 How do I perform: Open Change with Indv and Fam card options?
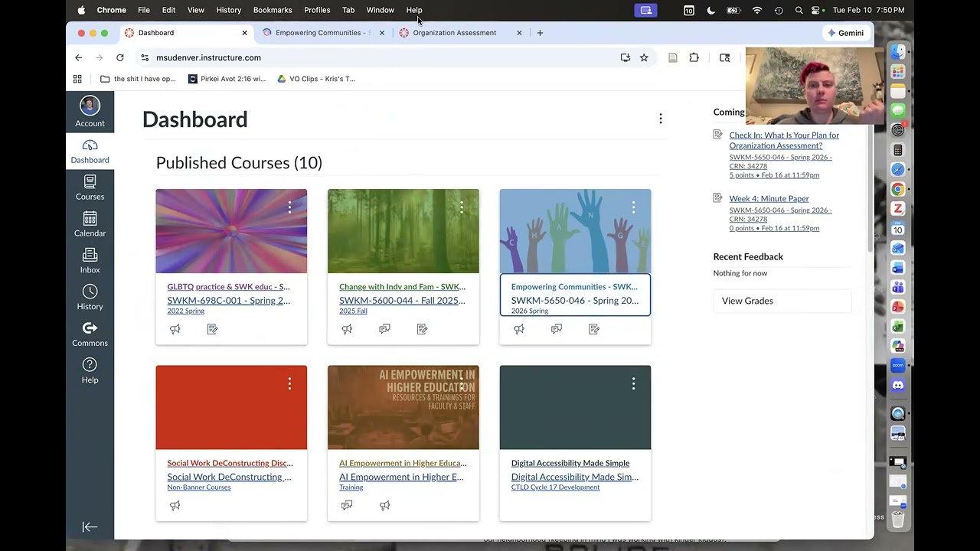pos(462,207)
